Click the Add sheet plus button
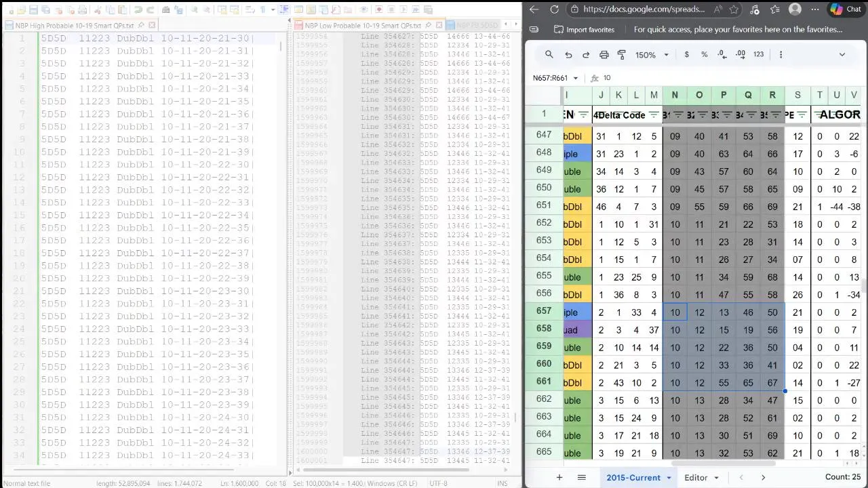Image resolution: width=868 pixels, height=488 pixels. point(559,477)
